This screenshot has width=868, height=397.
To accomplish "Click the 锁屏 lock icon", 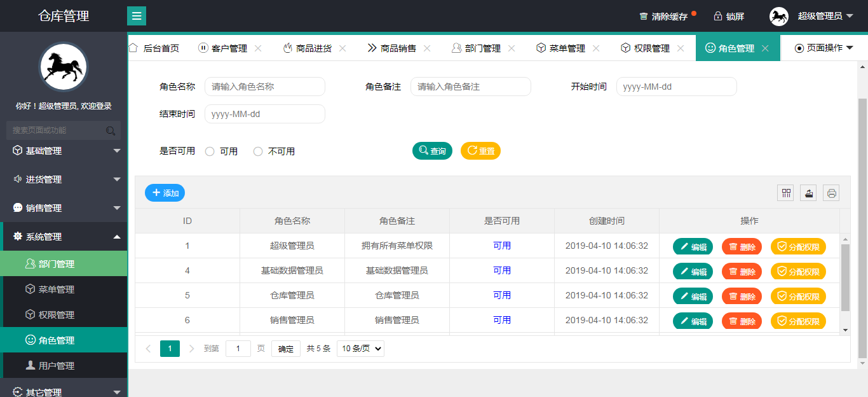I will [718, 16].
